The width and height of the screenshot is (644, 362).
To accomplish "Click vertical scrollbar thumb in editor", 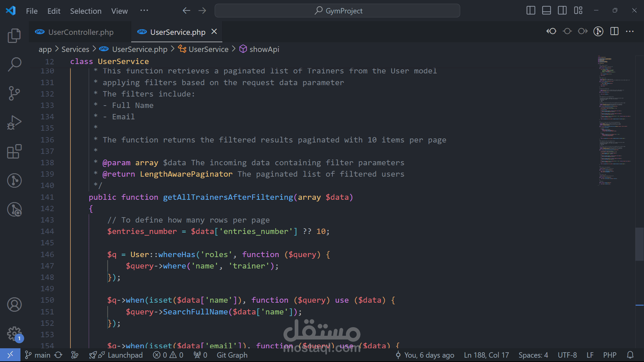I will 639,244.
